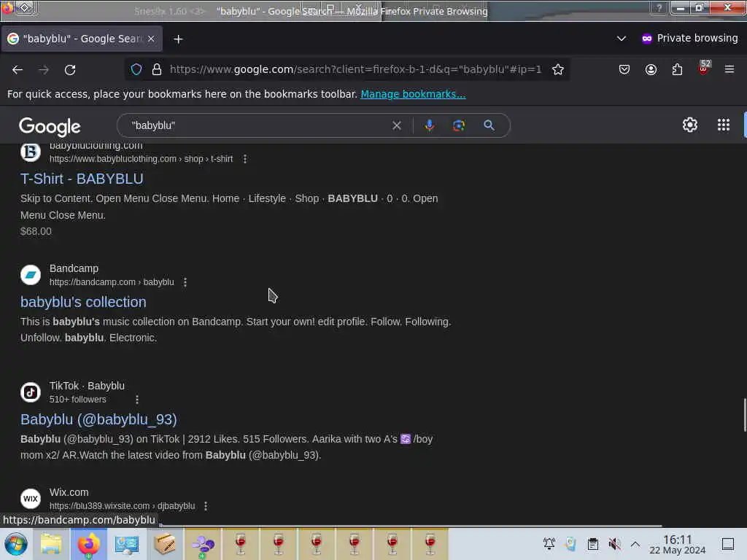Reload the current page
Viewport: 747px width, 560px height.
pyautogui.click(x=70, y=69)
